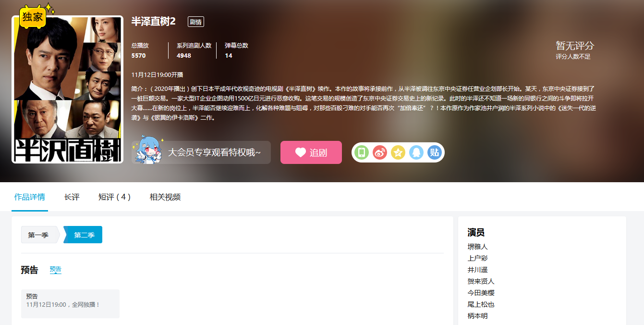The height and width of the screenshot is (325, 644).
Task: Open the 预告 episode card
Action: (70, 303)
